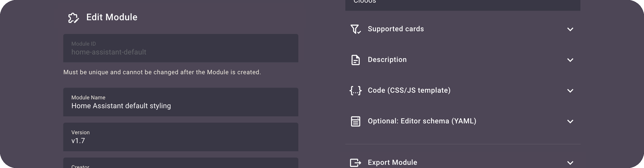Viewport: 644px width, 168px height.
Task: Click the Code braces icon
Action: pyautogui.click(x=356, y=90)
